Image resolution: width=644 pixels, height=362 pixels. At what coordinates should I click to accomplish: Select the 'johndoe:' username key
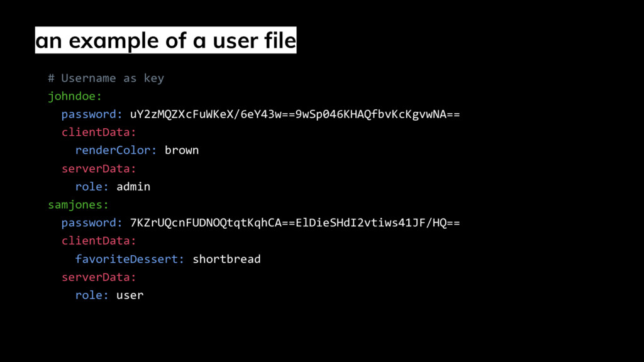click(x=75, y=96)
